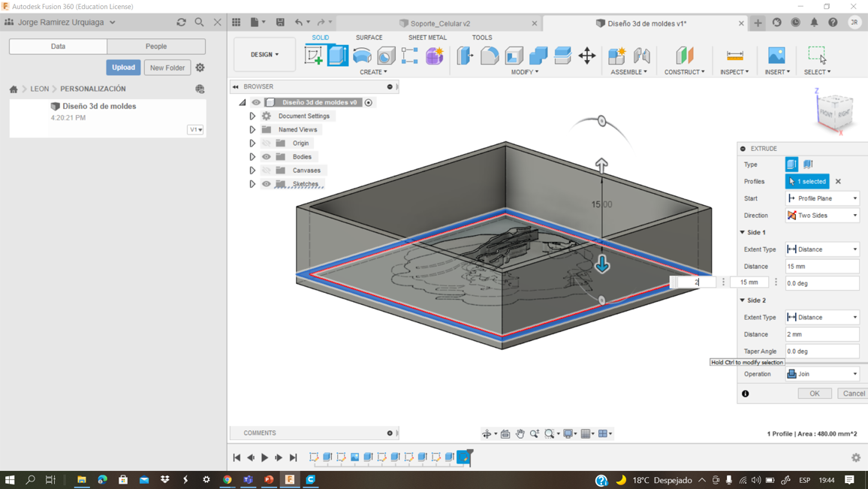Switch to the SURFACE tab

[x=369, y=38]
